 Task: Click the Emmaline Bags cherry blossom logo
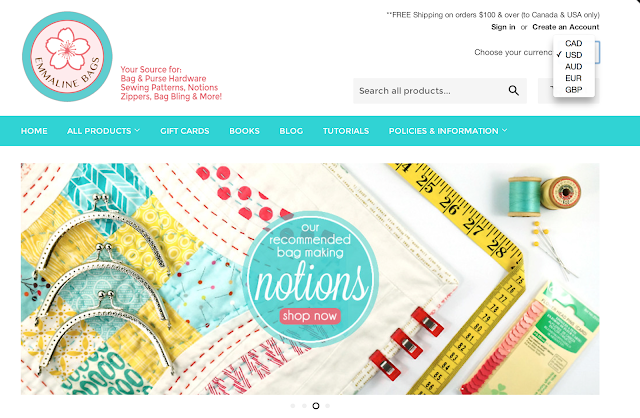[x=67, y=56]
